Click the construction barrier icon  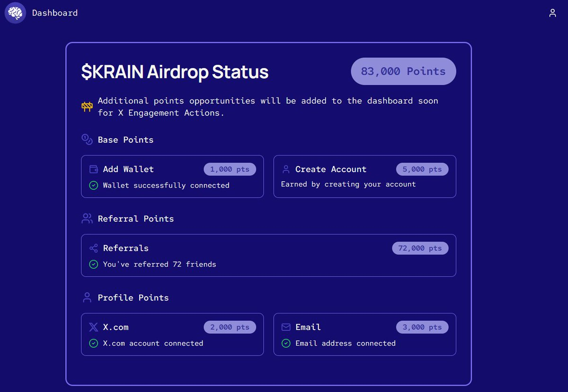tap(87, 106)
